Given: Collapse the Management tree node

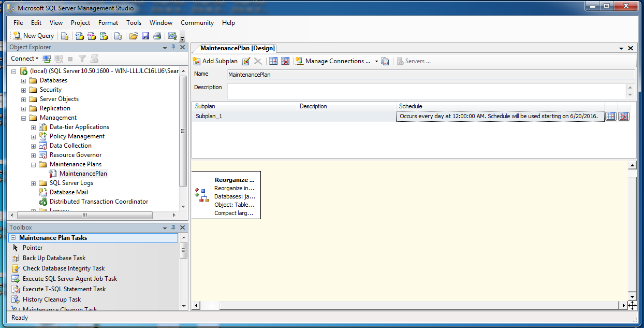Looking at the screenshot, I should tap(23, 118).
